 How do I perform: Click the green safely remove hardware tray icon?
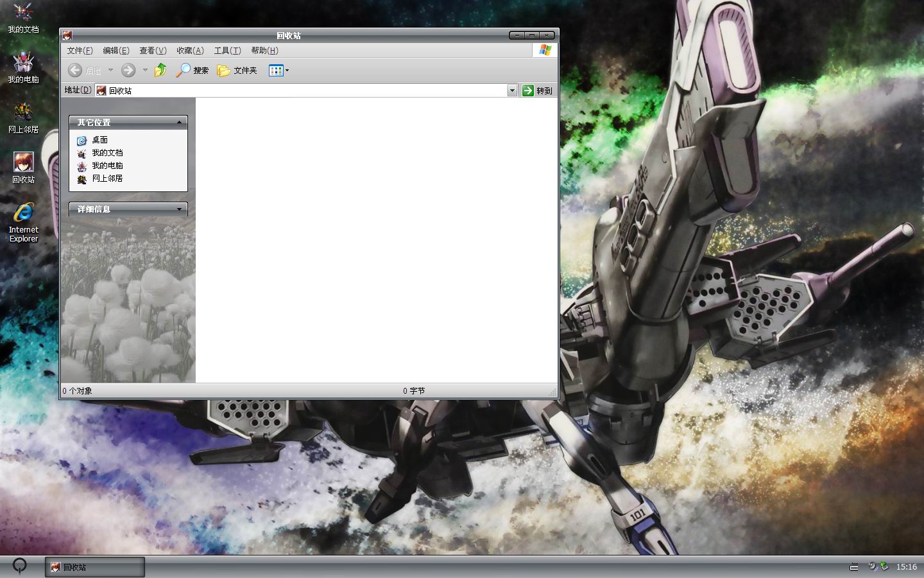tap(884, 566)
